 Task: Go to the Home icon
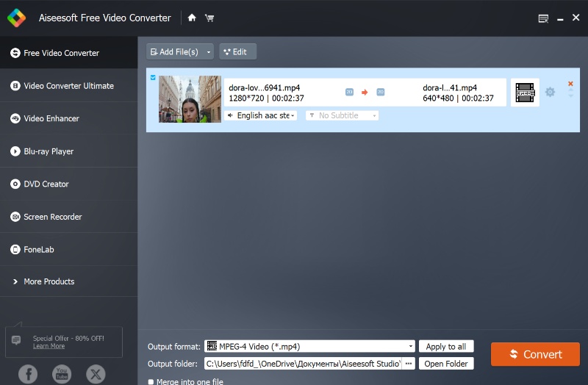click(192, 18)
